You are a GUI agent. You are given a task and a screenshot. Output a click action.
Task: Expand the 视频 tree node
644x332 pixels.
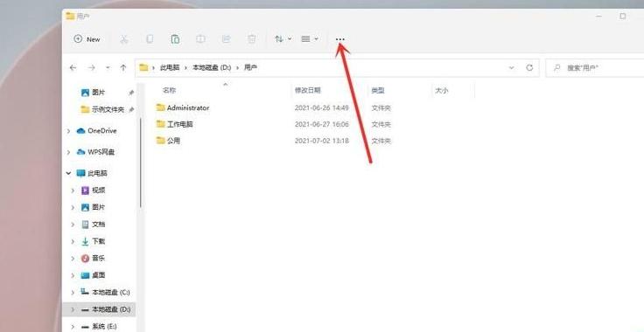pyautogui.click(x=73, y=190)
